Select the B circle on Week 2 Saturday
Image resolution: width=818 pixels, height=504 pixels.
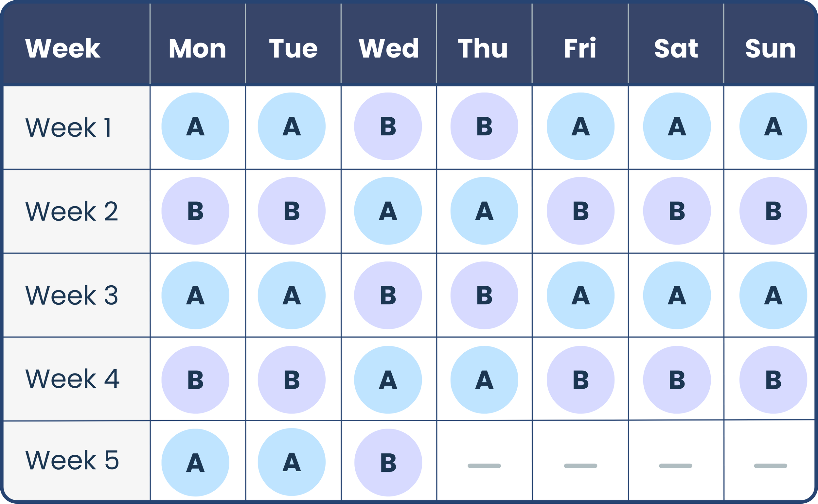pyautogui.click(x=677, y=211)
